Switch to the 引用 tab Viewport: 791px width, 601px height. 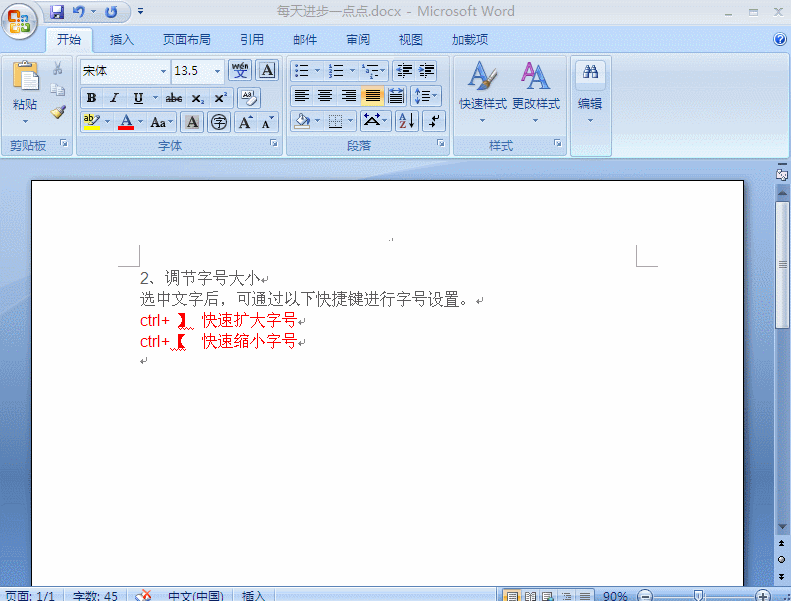point(252,39)
